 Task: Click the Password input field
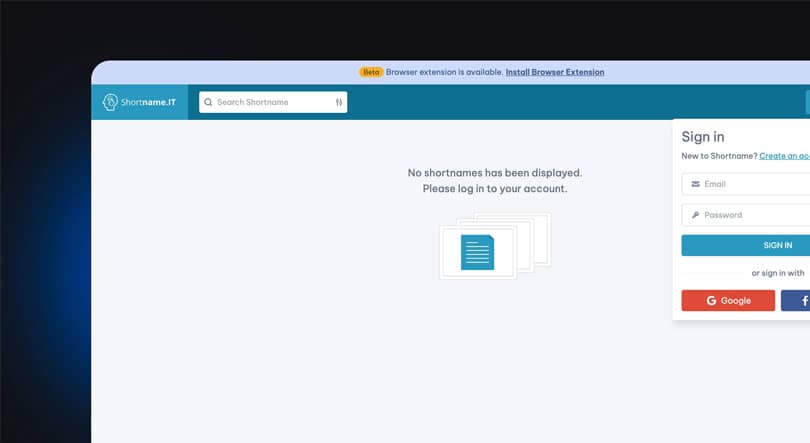click(746, 215)
